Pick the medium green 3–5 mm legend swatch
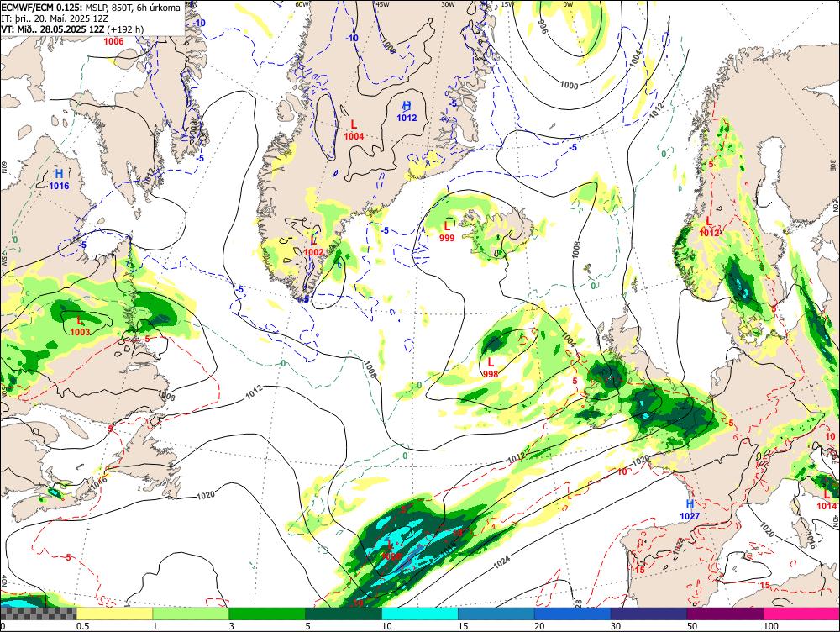This screenshot has width=840, height=632. (267, 614)
